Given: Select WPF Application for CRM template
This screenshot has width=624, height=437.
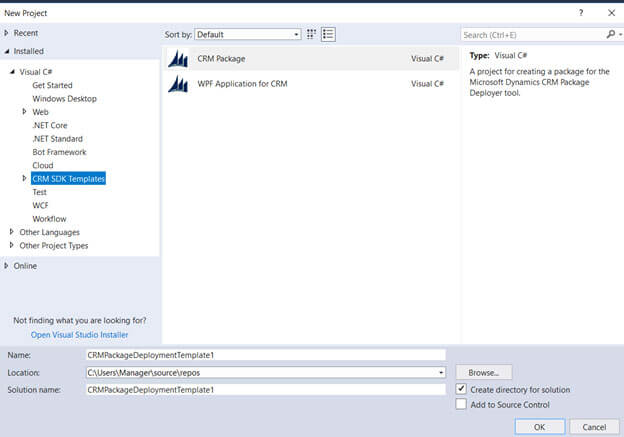Looking at the screenshot, I should [x=311, y=84].
